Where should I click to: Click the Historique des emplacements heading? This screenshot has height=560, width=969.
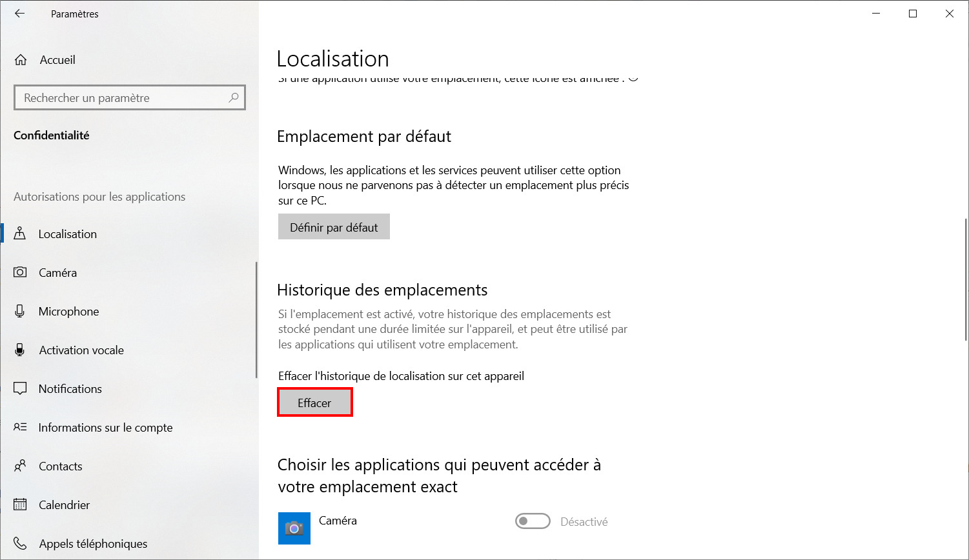pos(382,290)
